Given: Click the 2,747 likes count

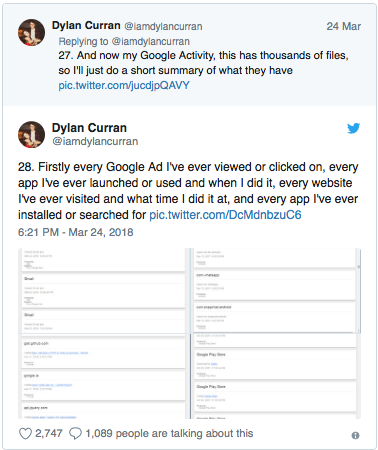Looking at the screenshot, I should click(49, 433).
